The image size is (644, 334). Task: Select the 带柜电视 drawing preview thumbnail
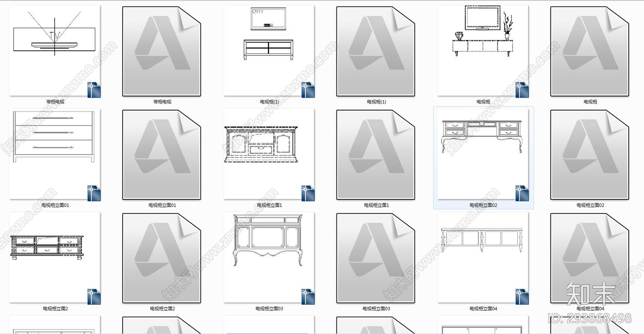(x=55, y=51)
